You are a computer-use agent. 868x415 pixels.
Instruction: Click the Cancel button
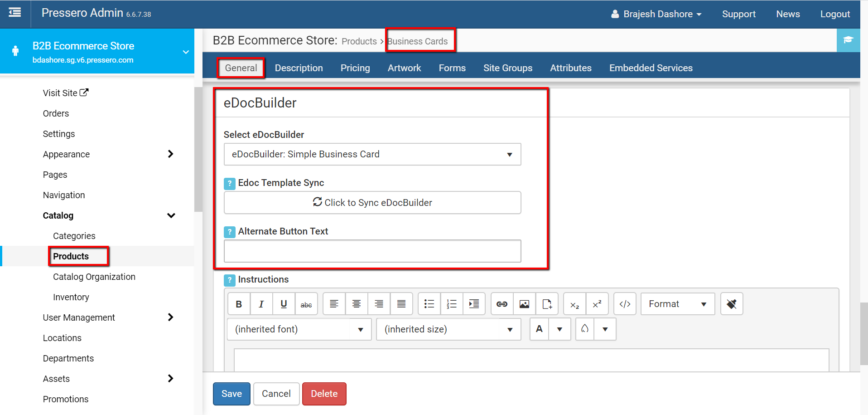pos(276,394)
